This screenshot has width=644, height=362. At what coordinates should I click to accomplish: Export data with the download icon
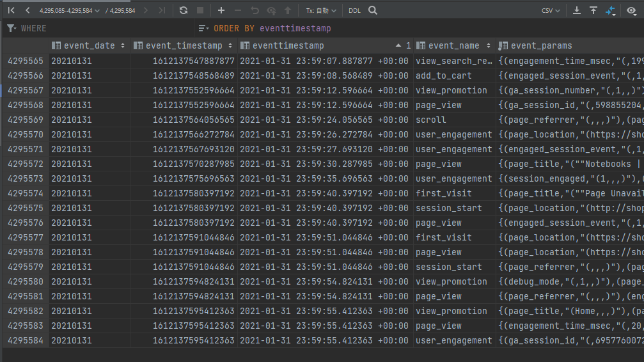click(577, 10)
